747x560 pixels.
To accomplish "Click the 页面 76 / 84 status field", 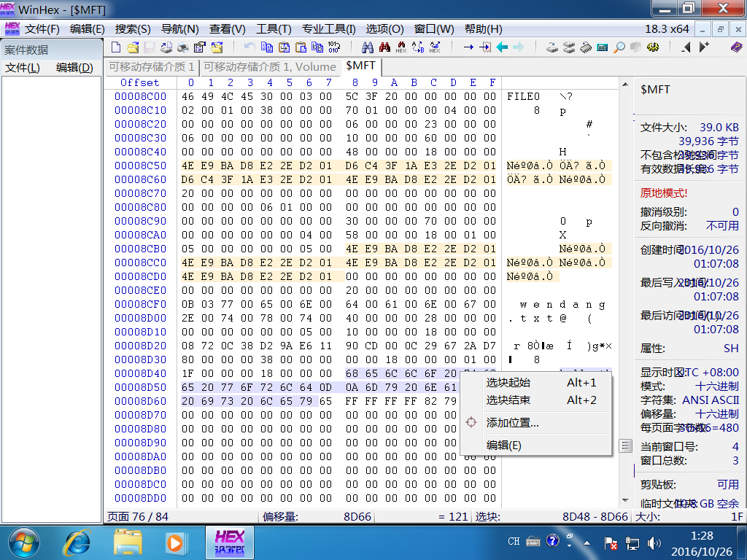I will point(182,517).
